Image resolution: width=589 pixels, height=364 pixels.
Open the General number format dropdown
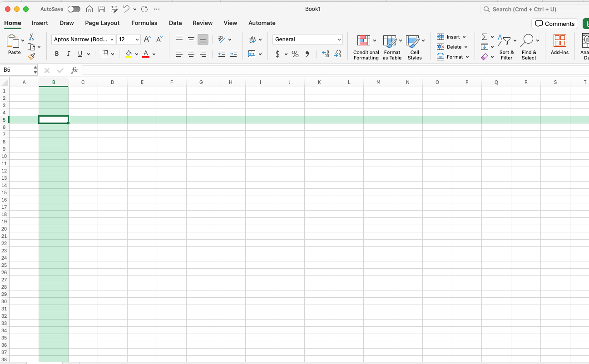pos(307,39)
